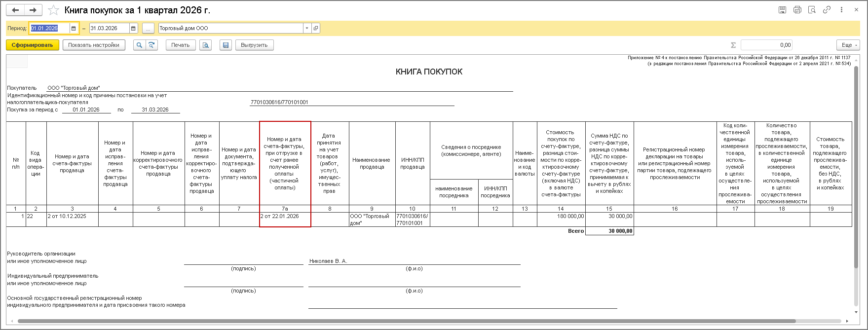Click buyer INN/KPP 7701030616/770101001 header line
This screenshot has width=868, height=330.
point(279,103)
